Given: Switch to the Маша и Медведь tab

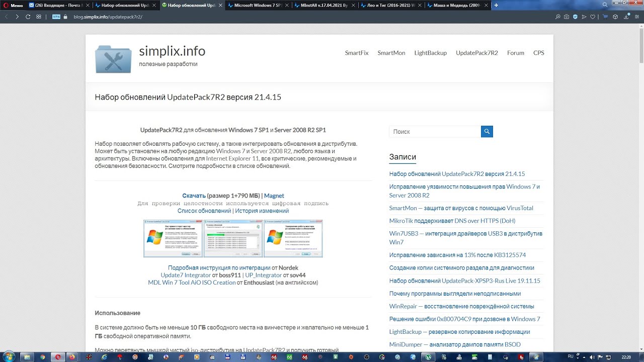Looking at the screenshot, I should (457, 5).
